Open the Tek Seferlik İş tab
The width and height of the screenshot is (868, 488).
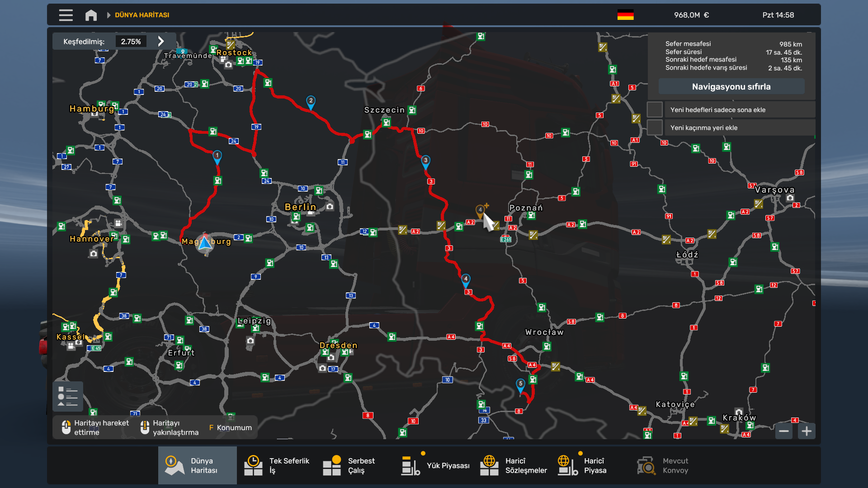[277, 465]
